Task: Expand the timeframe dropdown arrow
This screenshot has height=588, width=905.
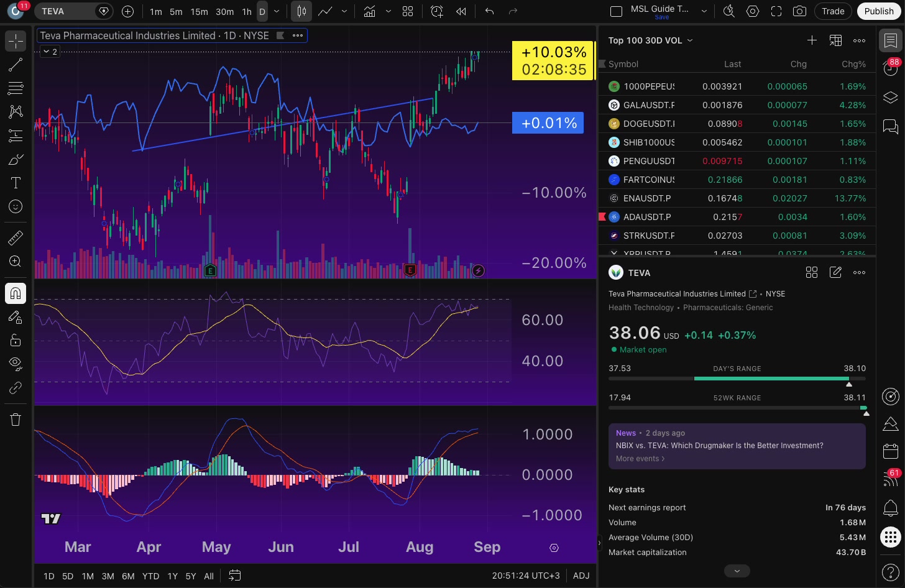Action: tap(277, 11)
